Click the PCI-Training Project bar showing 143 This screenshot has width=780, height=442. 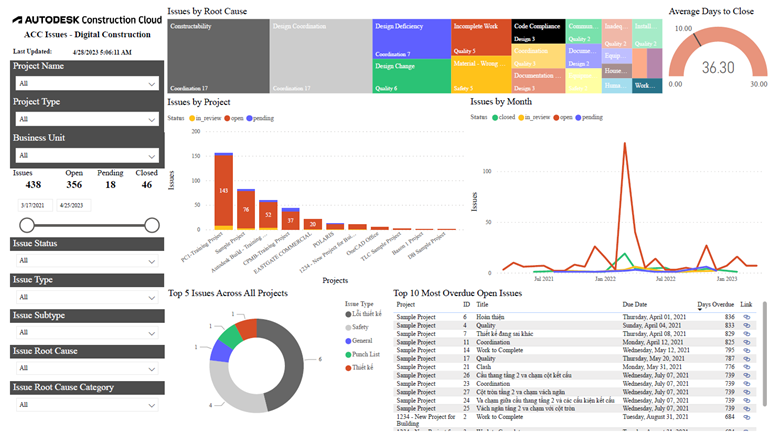(x=223, y=191)
